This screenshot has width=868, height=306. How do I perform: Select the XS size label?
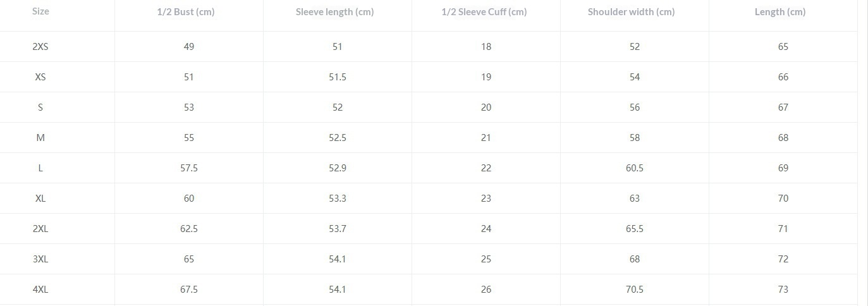click(x=40, y=77)
